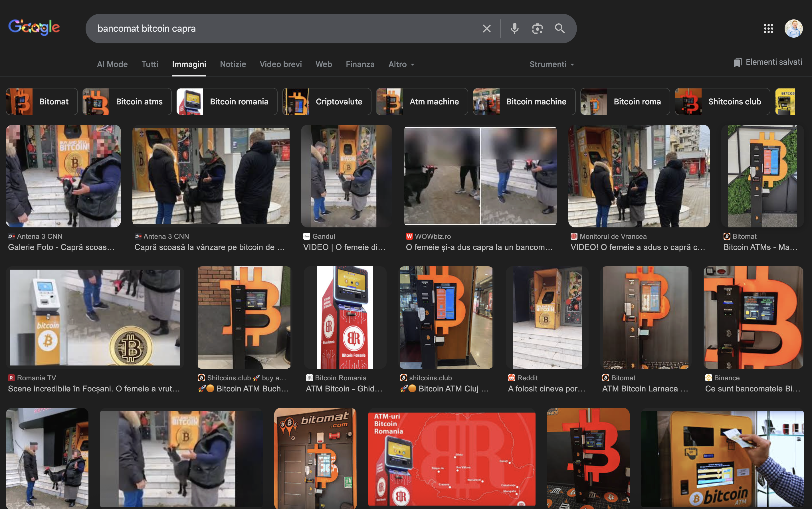This screenshot has height=509, width=812.
Task: Open the Bitcoin Romania red ATM thumbnail
Action: coord(345,318)
